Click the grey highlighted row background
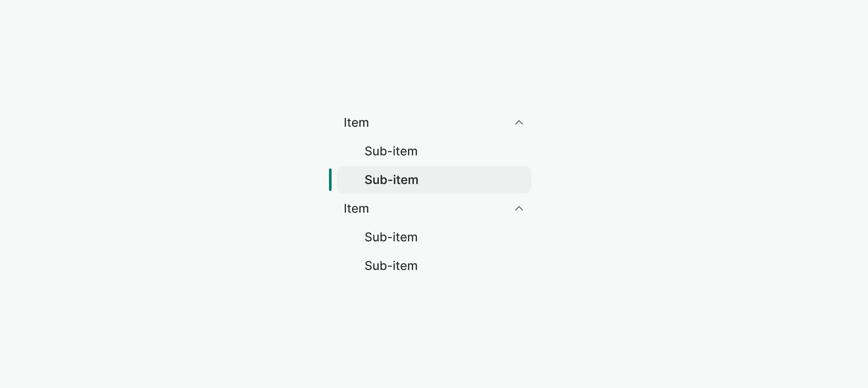This screenshot has height=388, width=868. point(477,180)
